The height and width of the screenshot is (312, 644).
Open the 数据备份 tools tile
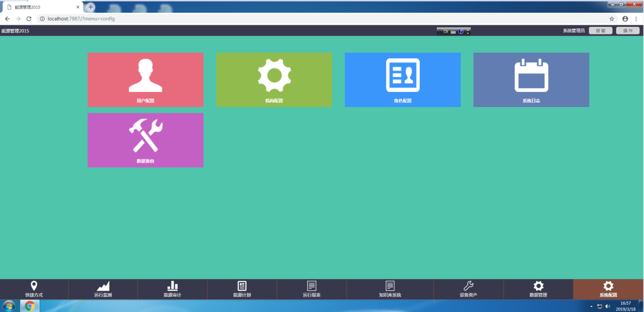click(x=146, y=140)
